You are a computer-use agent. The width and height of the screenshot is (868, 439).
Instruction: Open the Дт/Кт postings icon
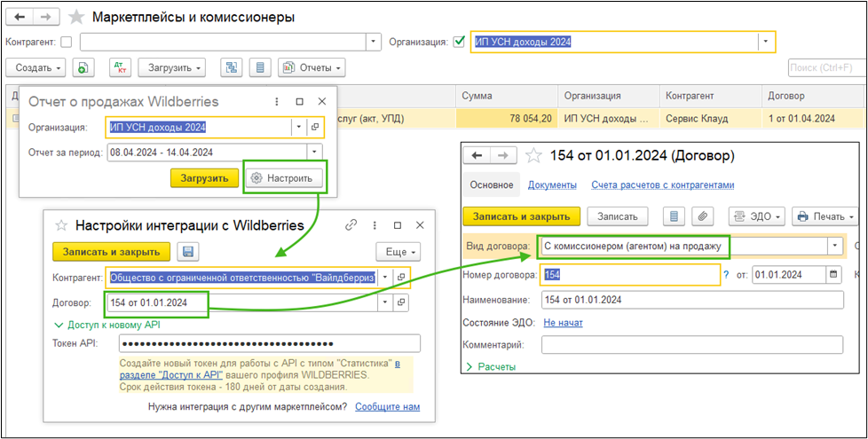pyautogui.click(x=119, y=68)
